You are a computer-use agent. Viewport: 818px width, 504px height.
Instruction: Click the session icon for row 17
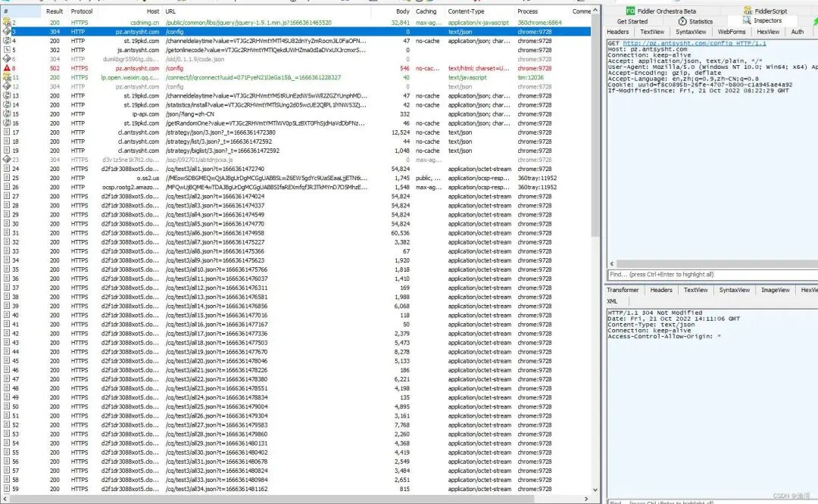coord(7,132)
